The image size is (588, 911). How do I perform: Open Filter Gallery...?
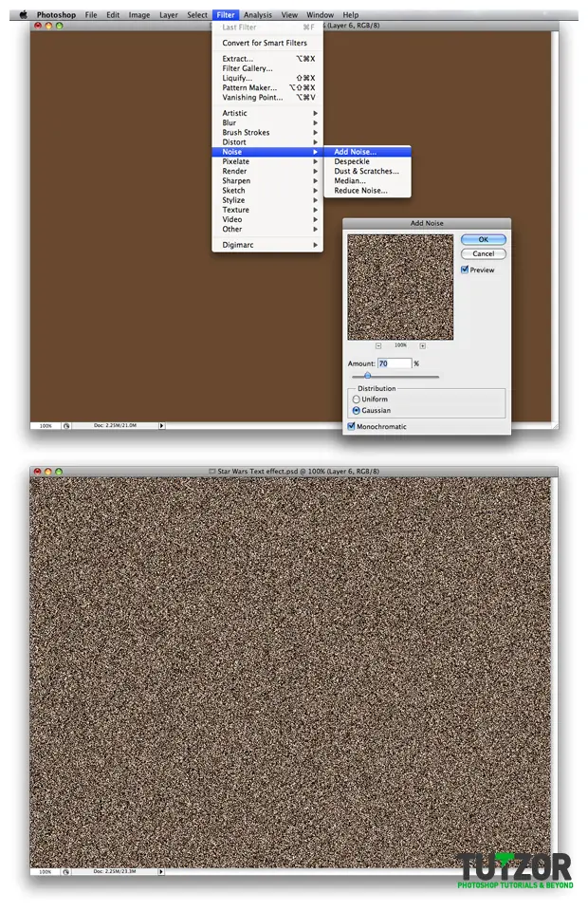pos(267,68)
